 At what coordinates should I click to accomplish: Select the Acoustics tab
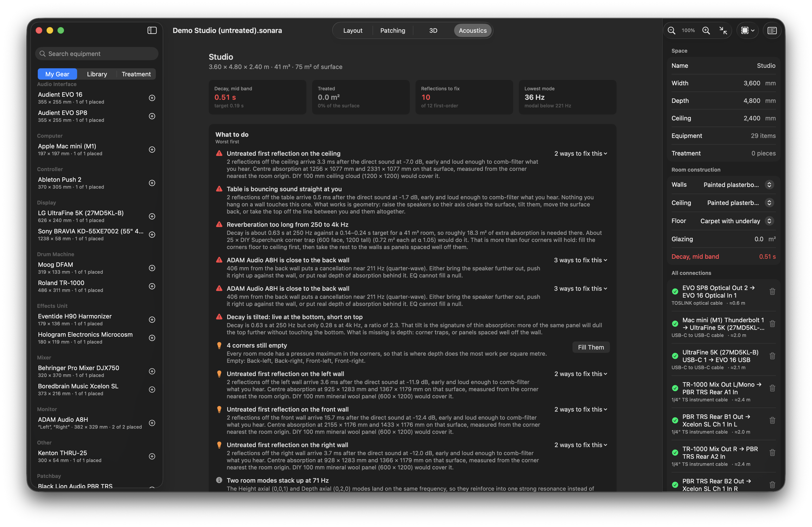coord(473,30)
